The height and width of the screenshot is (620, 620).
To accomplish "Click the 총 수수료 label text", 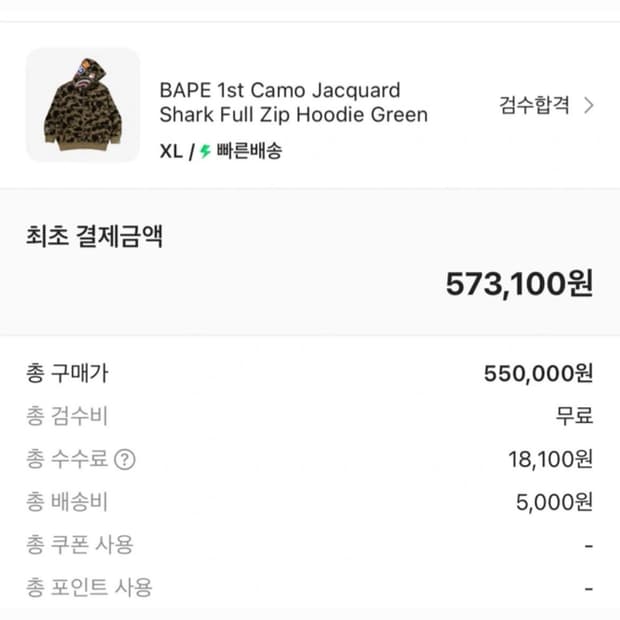I will click(x=67, y=460).
